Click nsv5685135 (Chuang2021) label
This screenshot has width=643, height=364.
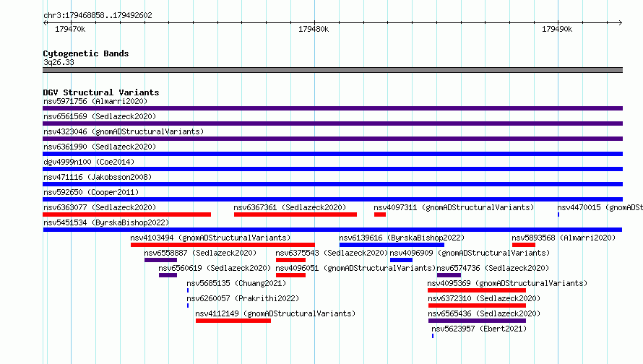coord(236,283)
